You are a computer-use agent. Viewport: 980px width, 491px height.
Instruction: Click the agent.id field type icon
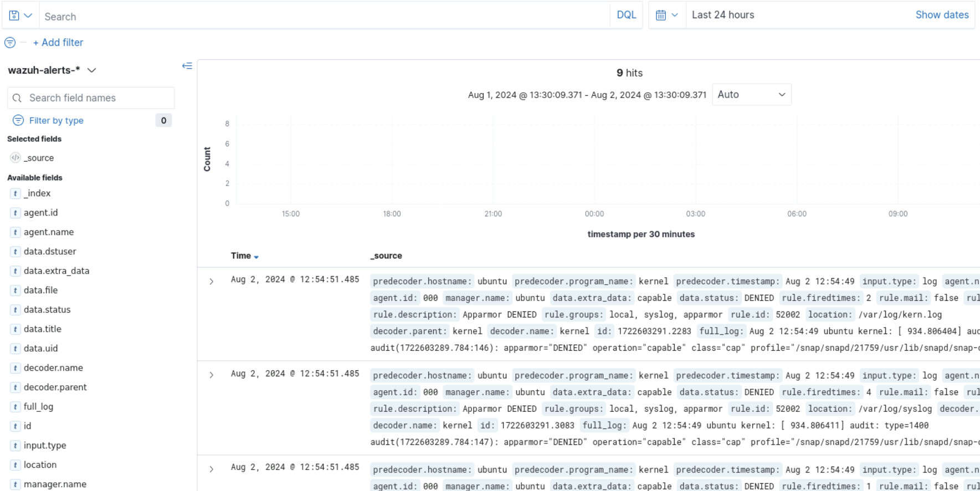click(x=16, y=213)
